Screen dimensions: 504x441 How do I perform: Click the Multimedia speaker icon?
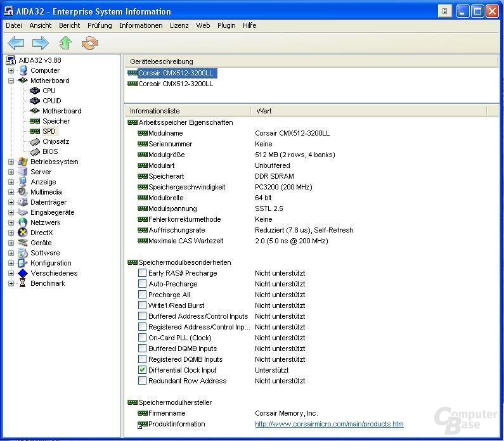[23, 192]
